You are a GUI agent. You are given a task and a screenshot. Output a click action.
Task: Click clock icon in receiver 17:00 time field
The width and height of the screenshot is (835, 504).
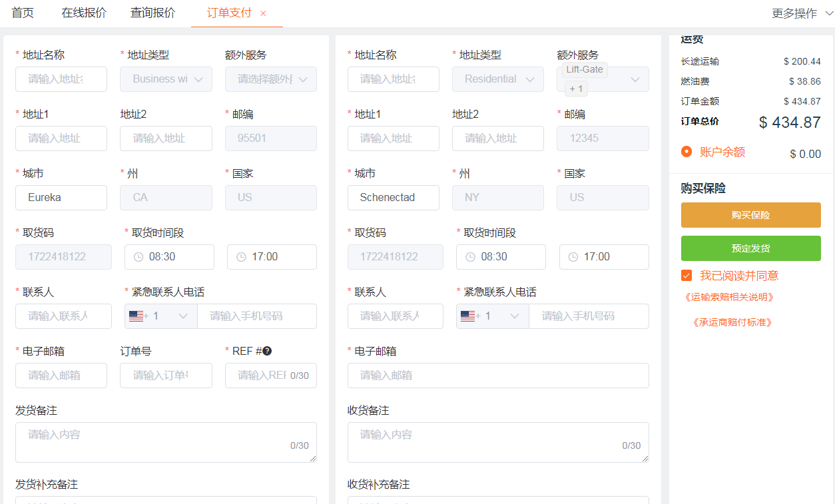pyautogui.click(x=573, y=257)
